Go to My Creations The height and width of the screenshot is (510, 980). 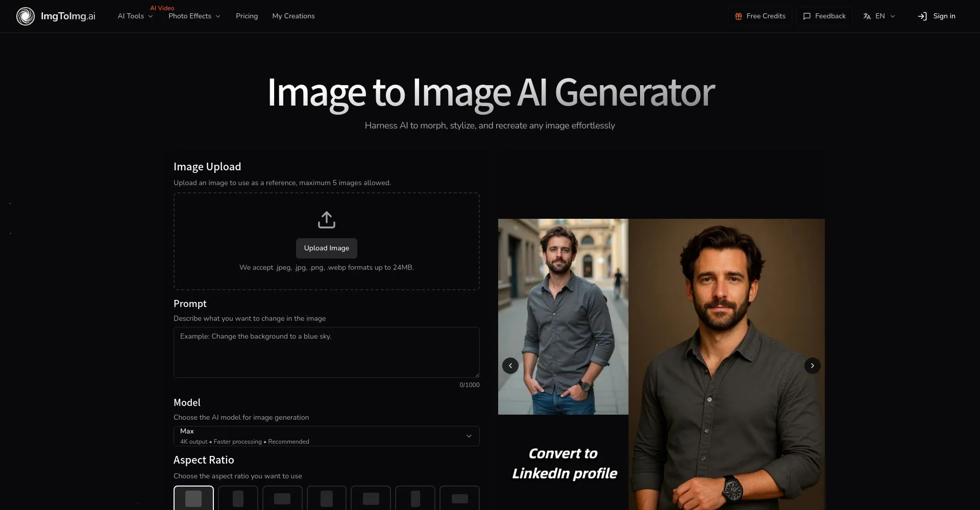[x=293, y=16]
